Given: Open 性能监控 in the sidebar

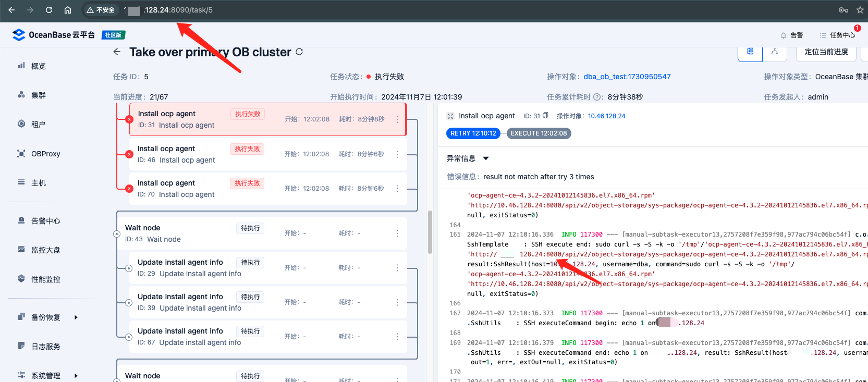Looking at the screenshot, I should pos(46,279).
